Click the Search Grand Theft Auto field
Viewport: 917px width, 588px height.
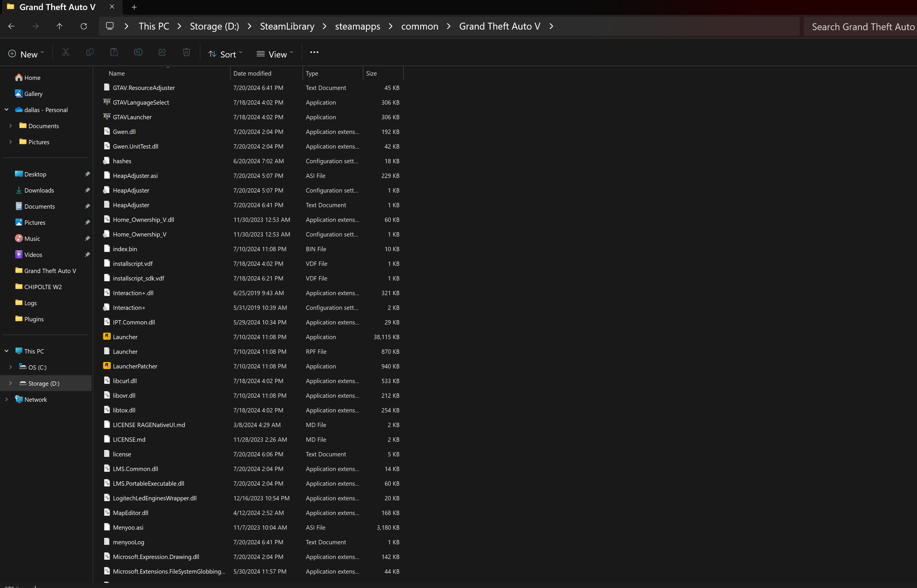pos(861,27)
